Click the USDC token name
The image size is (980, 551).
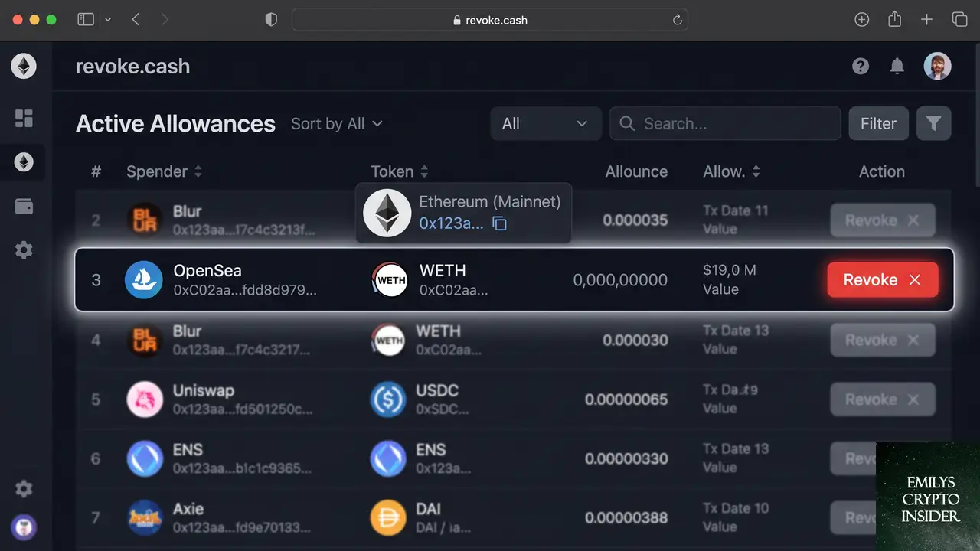[x=437, y=390]
